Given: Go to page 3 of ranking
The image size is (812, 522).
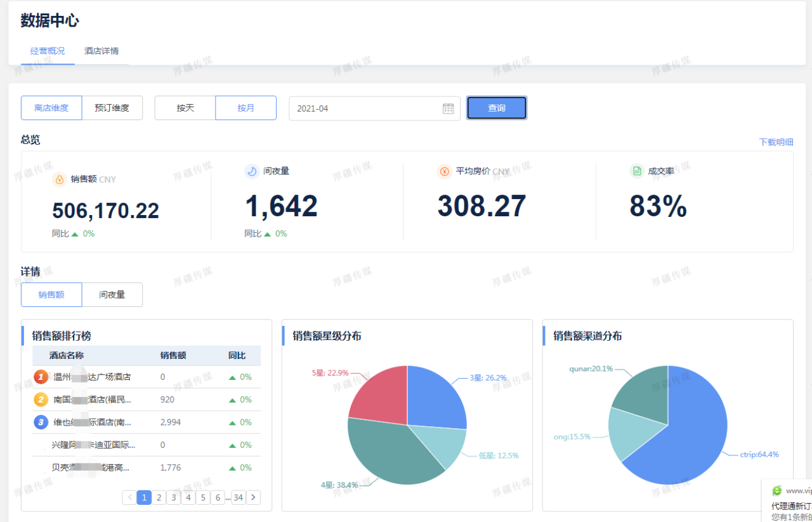Looking at the screenshot, I should click(x=174, y=497).
